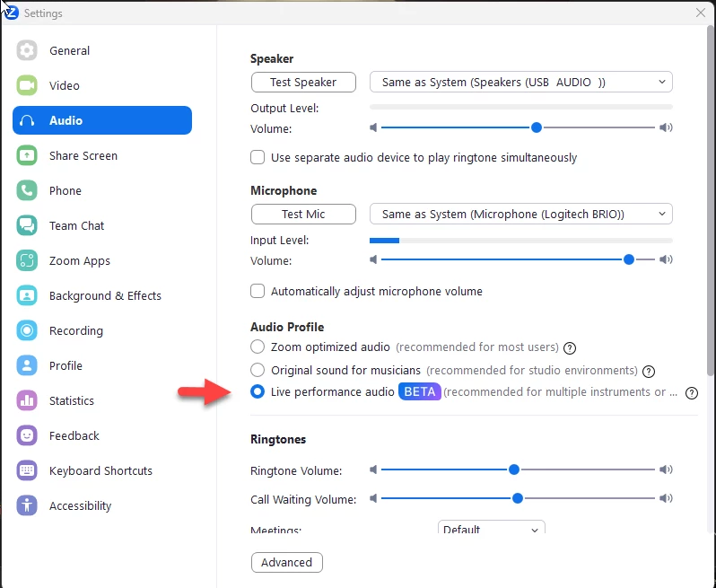Screen dimensions: 716x588
Task: Open General settings section
Action: 102,50
